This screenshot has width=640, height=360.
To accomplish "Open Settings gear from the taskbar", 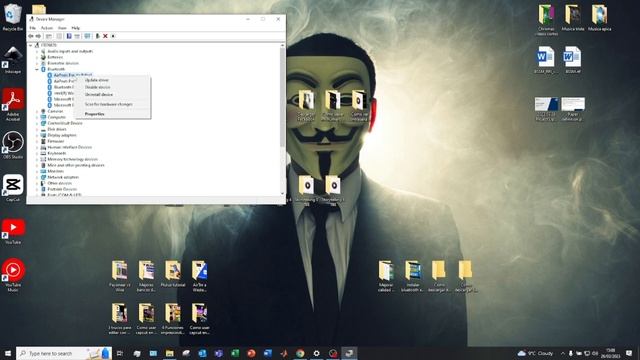I will (x=316, y=353).
